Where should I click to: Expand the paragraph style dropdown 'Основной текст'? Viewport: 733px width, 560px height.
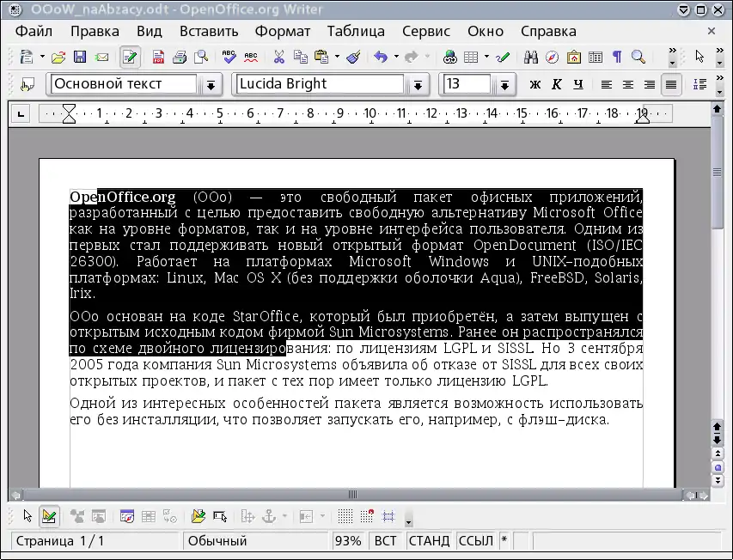point(211,85)
